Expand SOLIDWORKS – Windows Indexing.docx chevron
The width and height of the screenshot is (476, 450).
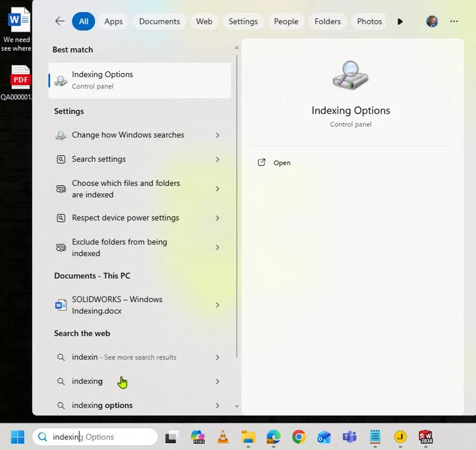217,305
